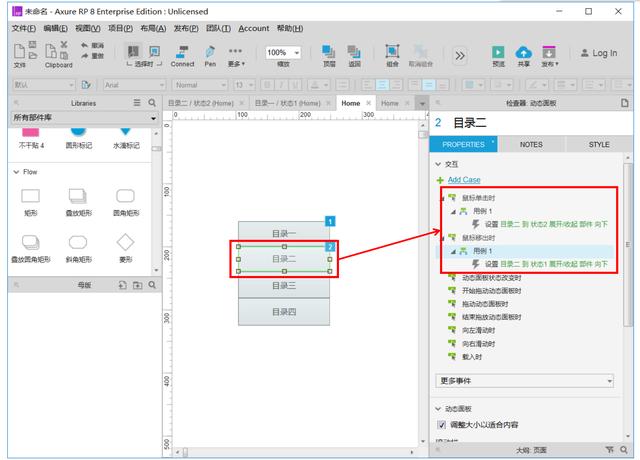
Task: Click the new file icon
Action: tap(19, 51)
